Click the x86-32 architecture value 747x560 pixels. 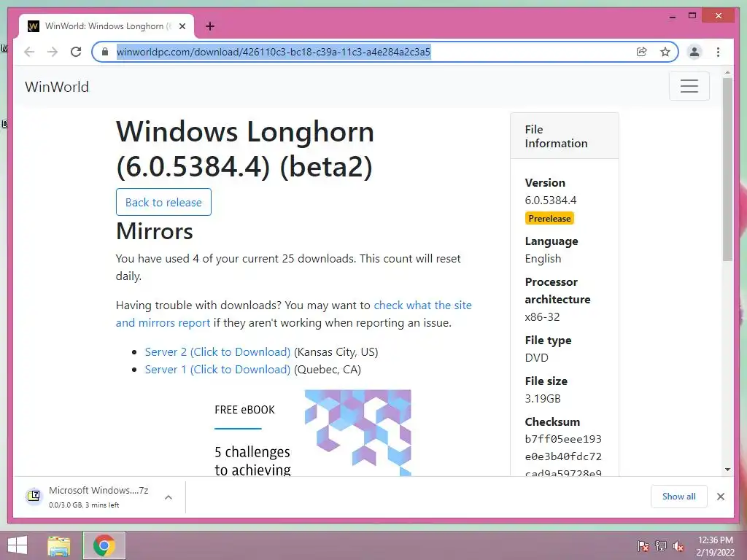(x=542, y=317)
